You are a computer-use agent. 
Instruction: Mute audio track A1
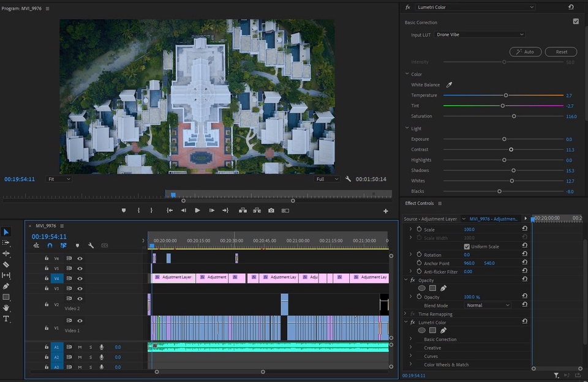[x=80, y=347]
